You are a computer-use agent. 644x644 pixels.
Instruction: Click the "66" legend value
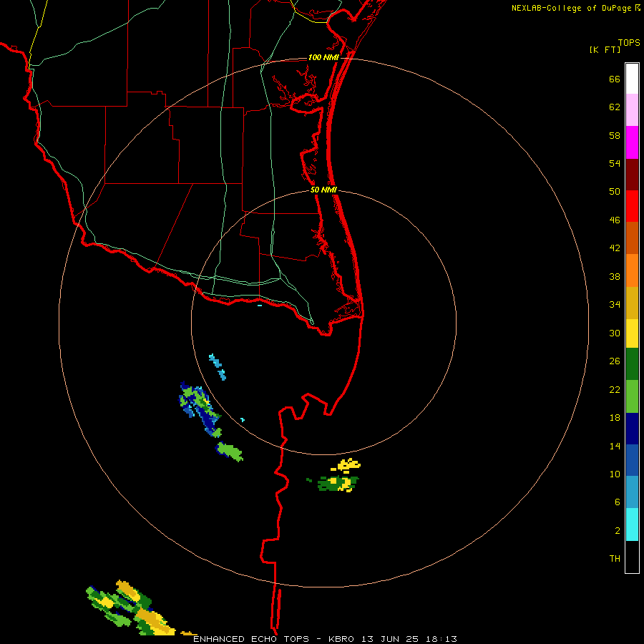click(615, 79)
